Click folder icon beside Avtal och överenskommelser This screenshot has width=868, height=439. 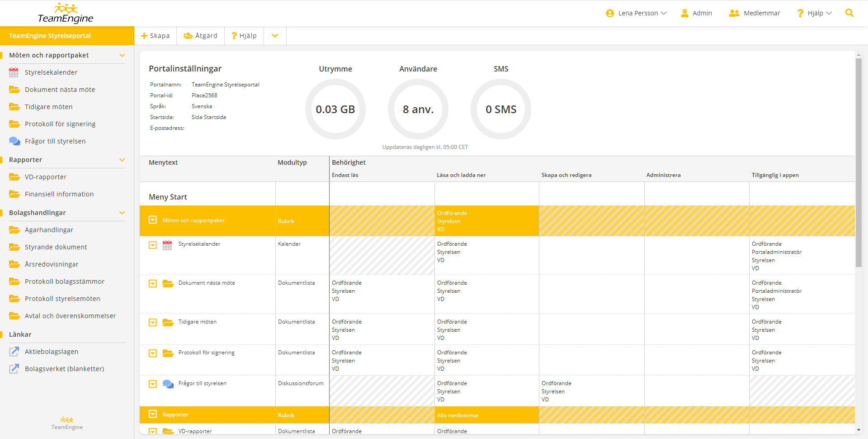click(x=14, y=316)
